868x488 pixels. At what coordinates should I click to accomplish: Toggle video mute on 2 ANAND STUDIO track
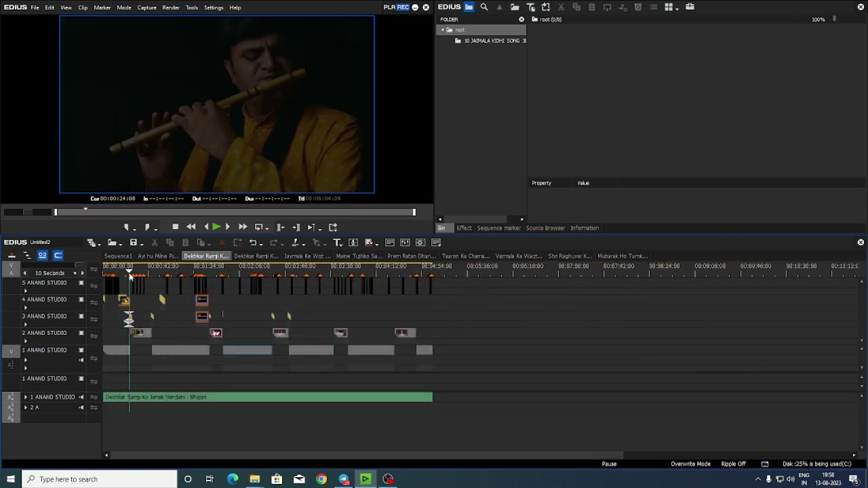tap(81, 333)
